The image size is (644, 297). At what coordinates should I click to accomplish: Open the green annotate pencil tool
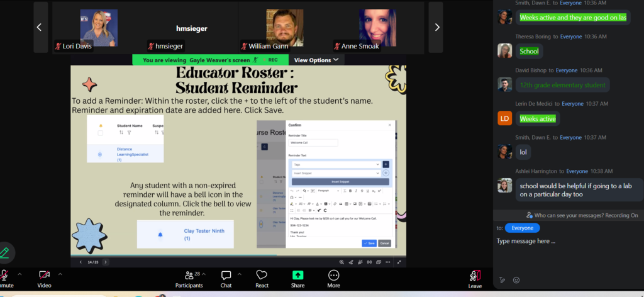tap(5, 252)
